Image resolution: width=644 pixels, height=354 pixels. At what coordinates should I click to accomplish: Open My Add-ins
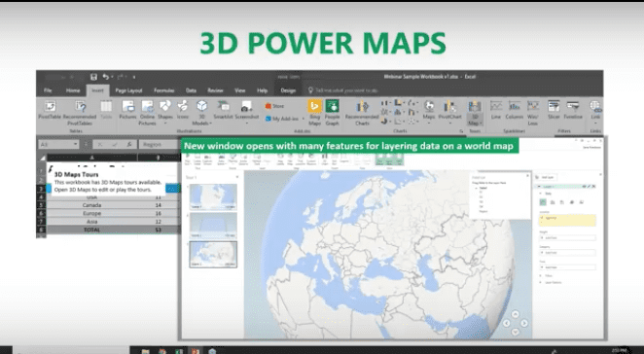tap(285, 119)
